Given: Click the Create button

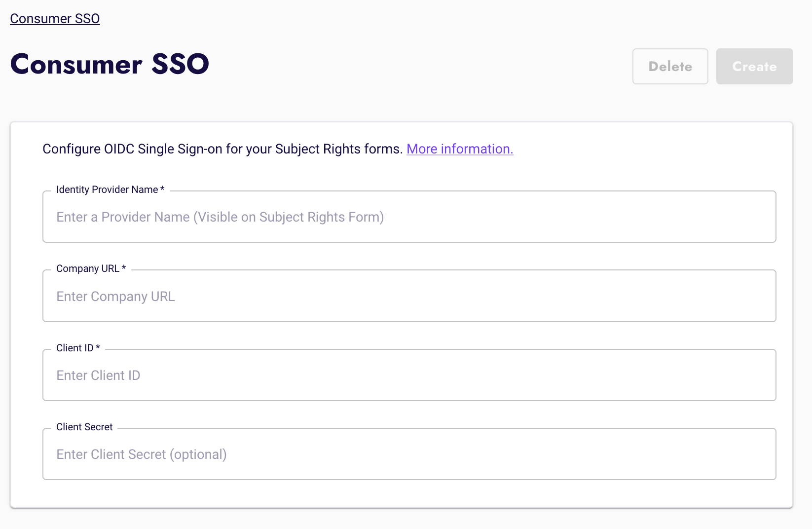Looking at the screenshot, I should 754,66.
